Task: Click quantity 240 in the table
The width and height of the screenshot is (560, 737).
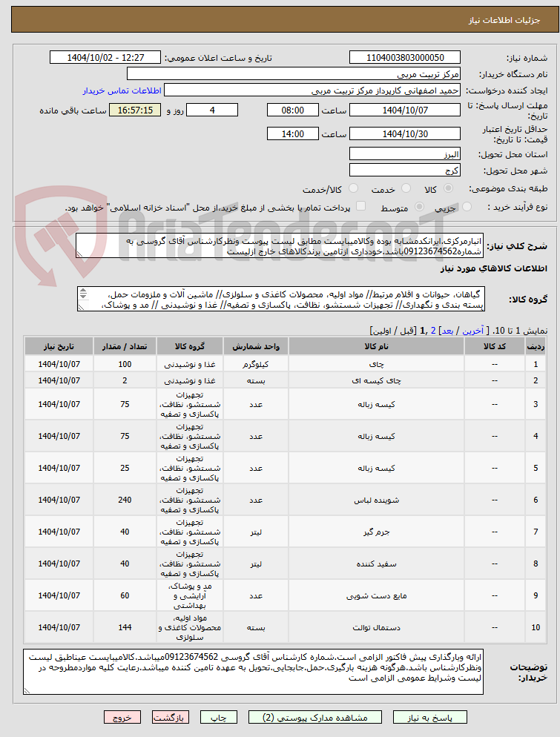Action: click(125, 500)
